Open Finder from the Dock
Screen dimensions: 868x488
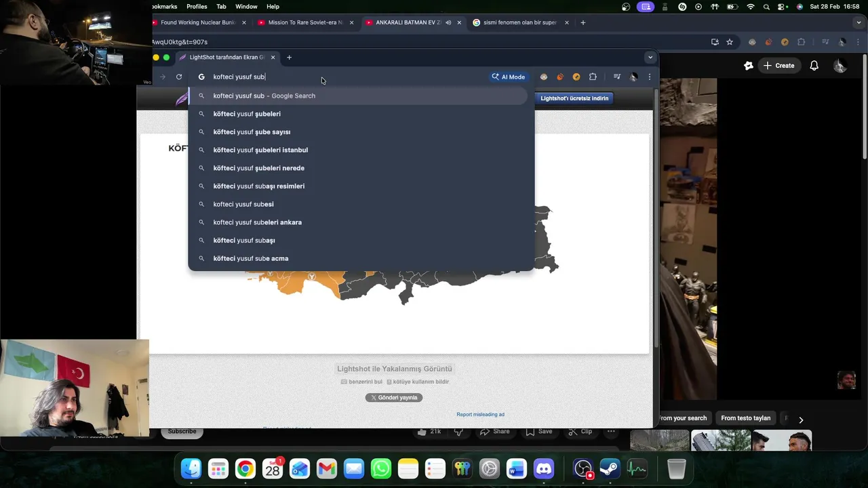coord(191,468)
